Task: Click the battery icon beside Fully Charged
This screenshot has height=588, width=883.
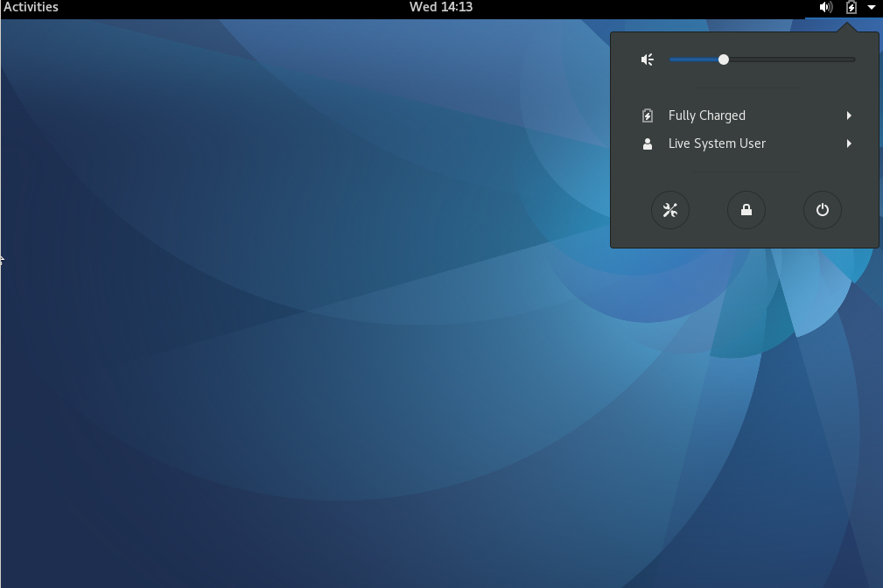Action: [x=647, y=115]
